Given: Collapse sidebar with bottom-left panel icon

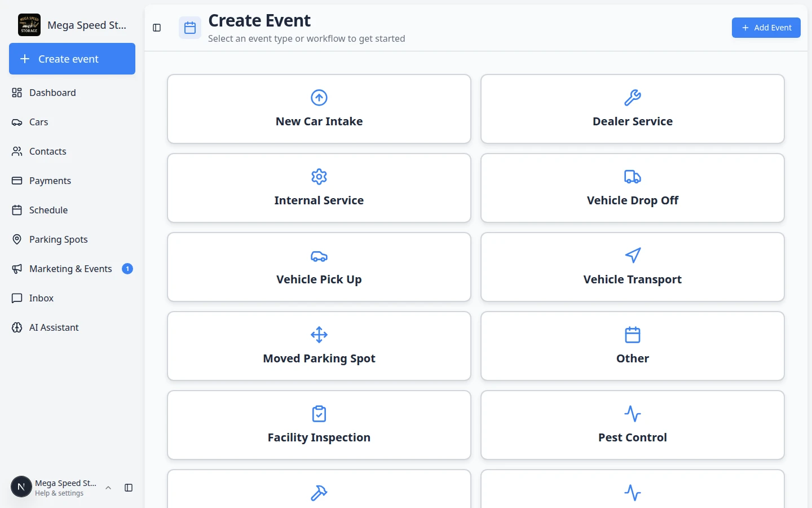Looking at the screenshot, I should pyautogui.click(x=129, y=488).
